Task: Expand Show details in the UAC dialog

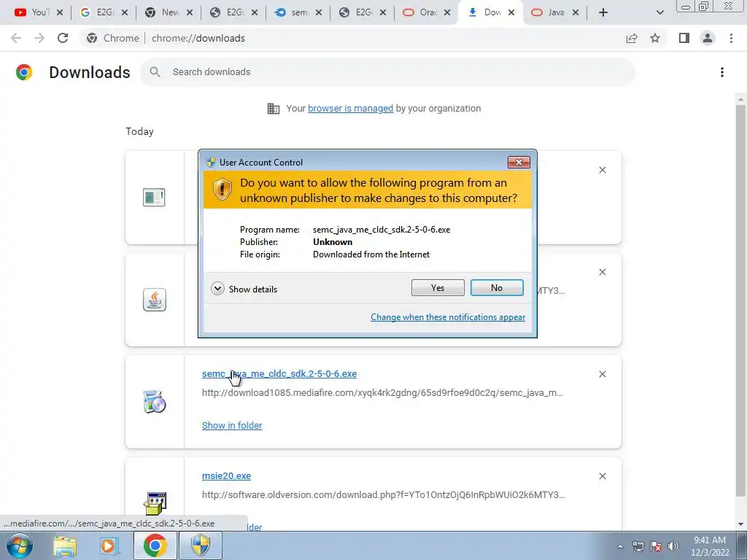Action: coord(244,289)
